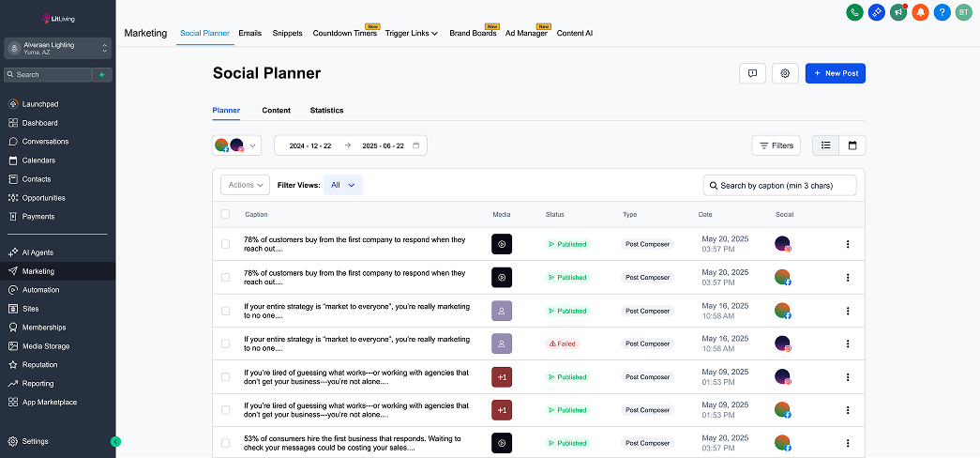Screen dimensions: 980x458
Task: Open the orange notifications bell
Action: 920,12
